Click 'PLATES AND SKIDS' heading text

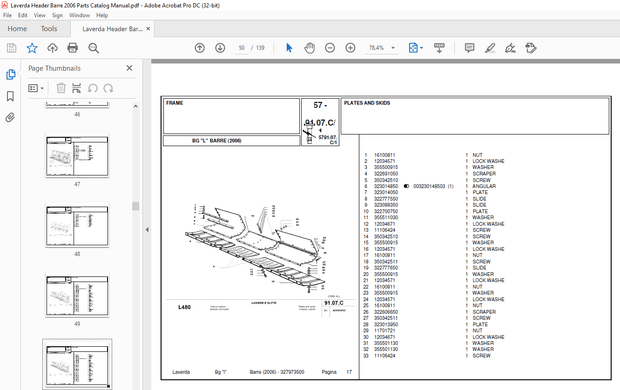click(367, 103)
